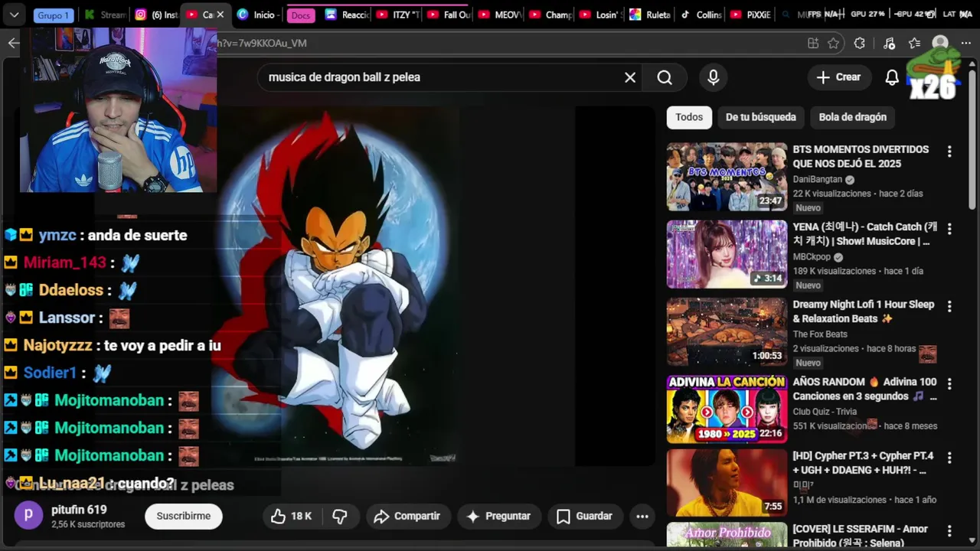Select the De tu búsqueda chip
980x551 pixels.
click(x=761, y=117)
